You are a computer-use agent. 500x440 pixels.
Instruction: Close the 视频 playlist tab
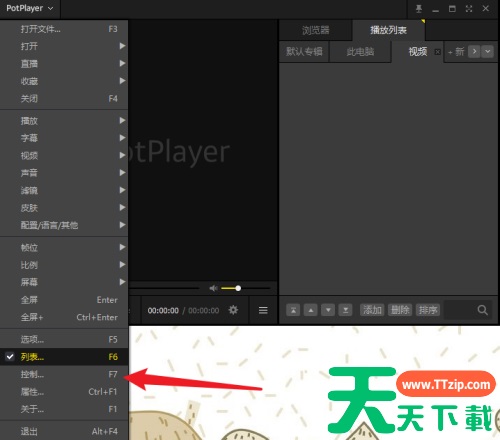[438, 52]
